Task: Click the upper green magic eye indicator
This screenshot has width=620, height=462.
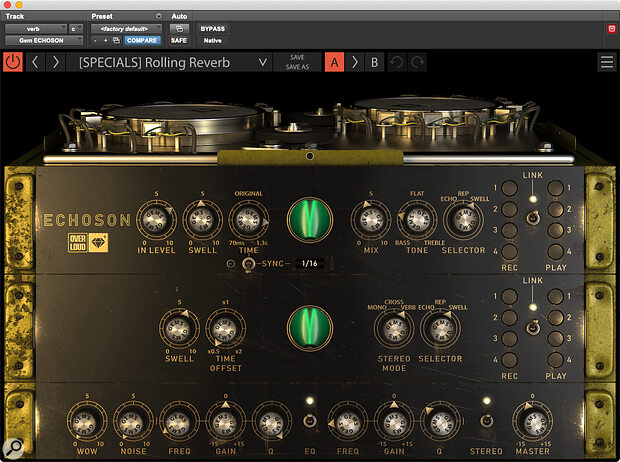Action: (x=310, y=220)
